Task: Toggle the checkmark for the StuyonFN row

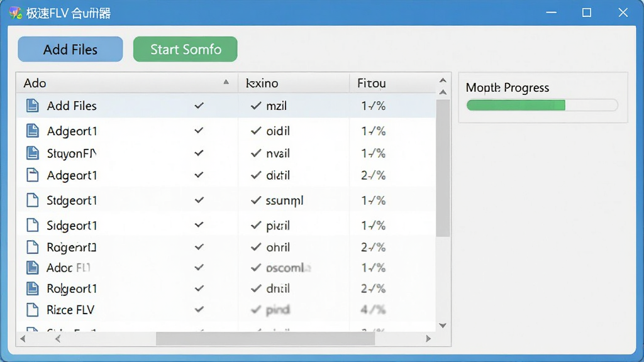Action: click(x=199, y=153)
